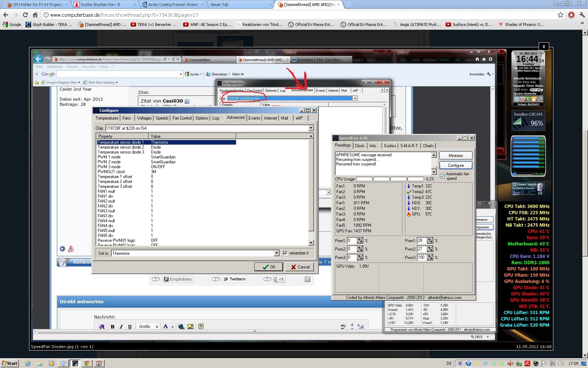
Task: Toggle the Twittern share switch
Action: tap(216, 279)
